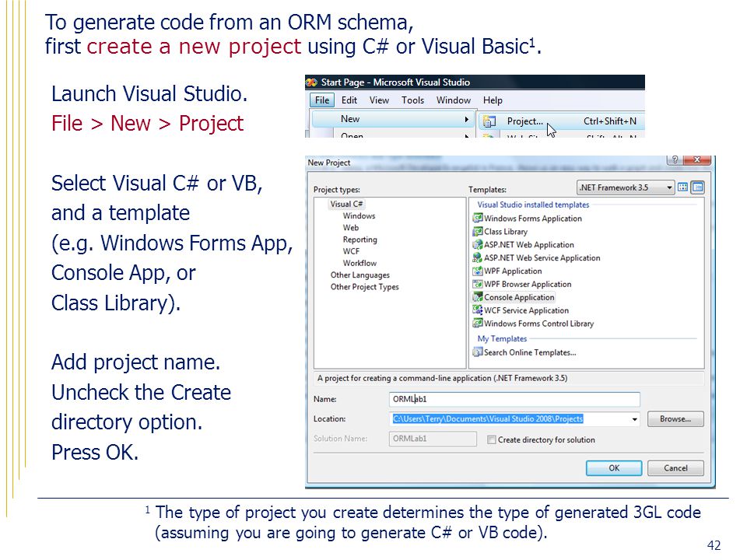Toggle Create directory for solution checkbox
Screen dimensions: 747x560
(x=491, y=440)
